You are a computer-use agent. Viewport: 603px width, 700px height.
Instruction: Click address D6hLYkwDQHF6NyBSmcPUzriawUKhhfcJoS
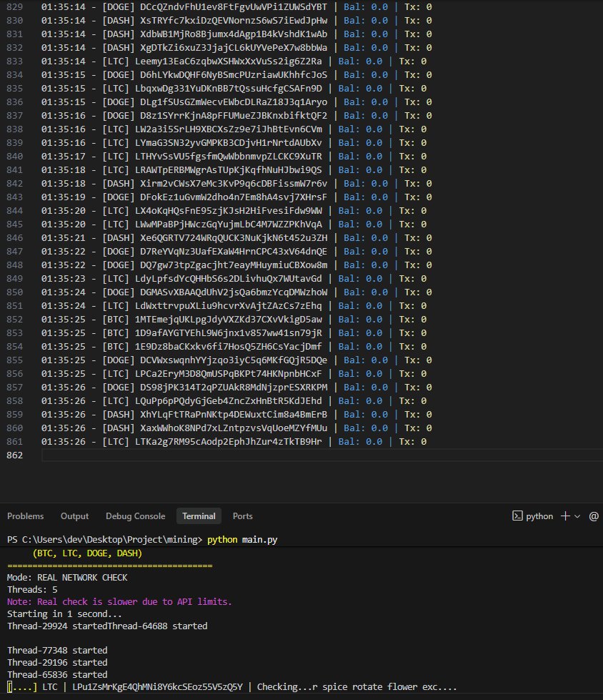(234, 74)
